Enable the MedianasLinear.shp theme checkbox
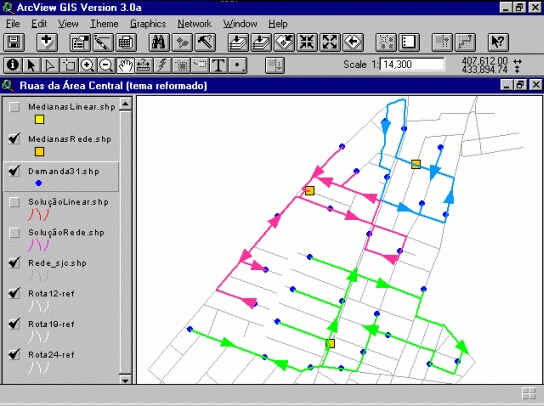Image resolution: width=544 pixels, height=406 pixels. pyautogui.click(x=14, y=107)
